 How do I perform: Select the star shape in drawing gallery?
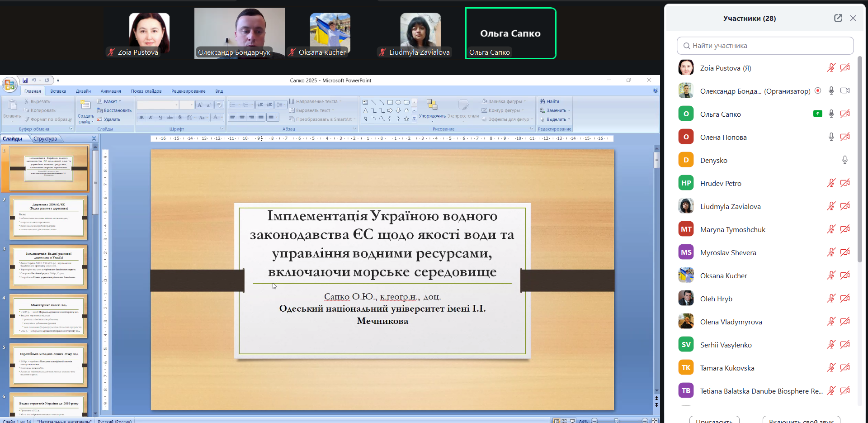pos(406,119)
